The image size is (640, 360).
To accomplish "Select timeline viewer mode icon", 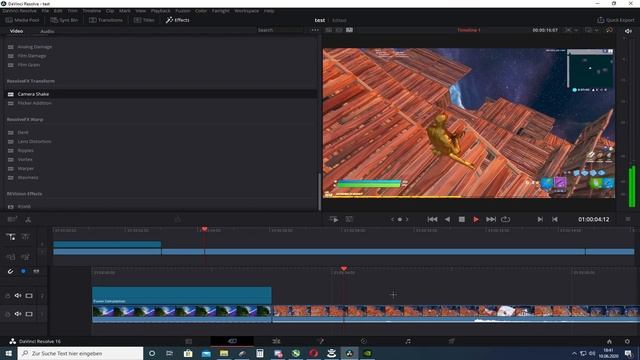I will coord(349,30).
